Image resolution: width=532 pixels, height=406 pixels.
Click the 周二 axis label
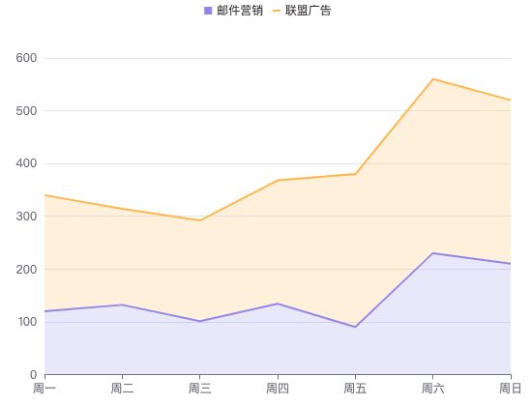click(122, 388)
